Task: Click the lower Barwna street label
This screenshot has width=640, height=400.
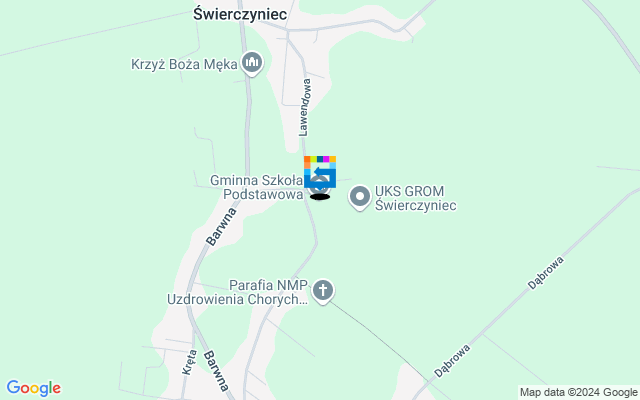Action: coord(217,371)
